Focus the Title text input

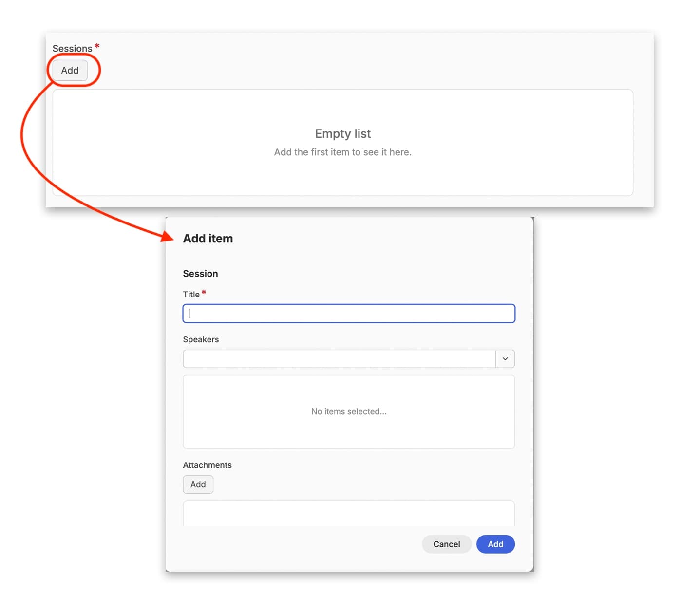point(348,314)
